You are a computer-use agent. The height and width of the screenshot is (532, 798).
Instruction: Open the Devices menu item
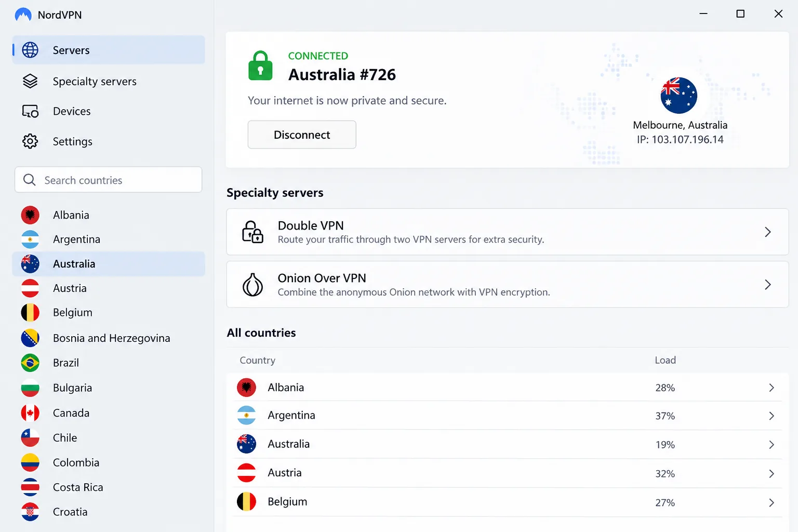tap(109, 111)
